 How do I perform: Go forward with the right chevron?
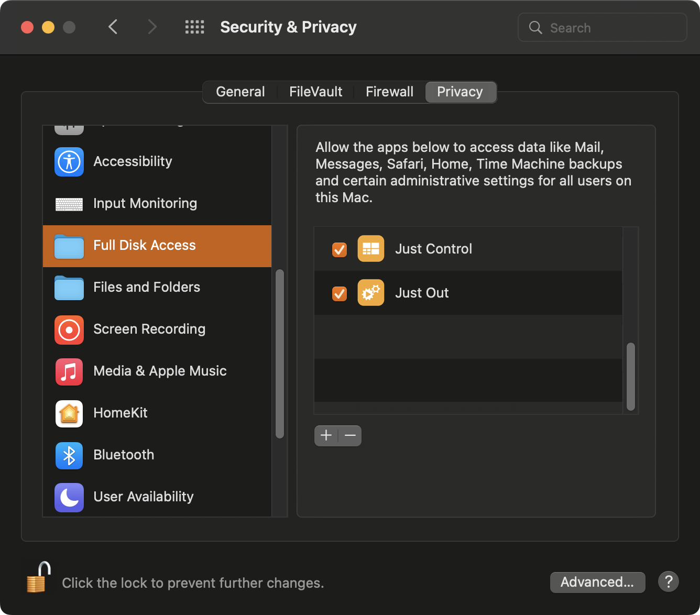pyautogui.click(x=152, y=27)
